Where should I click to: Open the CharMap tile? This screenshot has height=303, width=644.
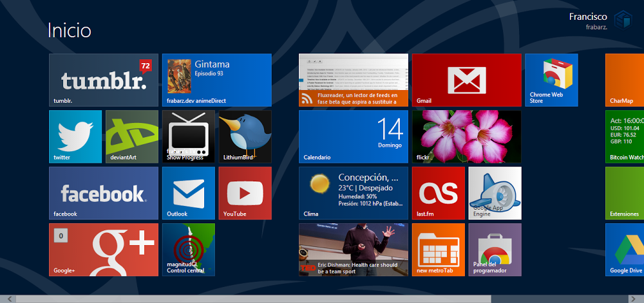[625, 80]
